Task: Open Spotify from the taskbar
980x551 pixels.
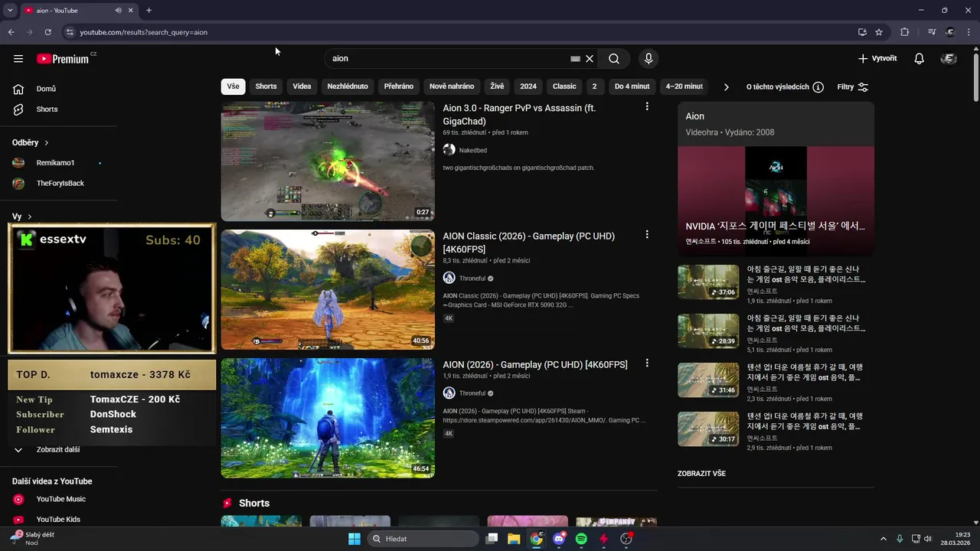Action: [x=581, y=539]
